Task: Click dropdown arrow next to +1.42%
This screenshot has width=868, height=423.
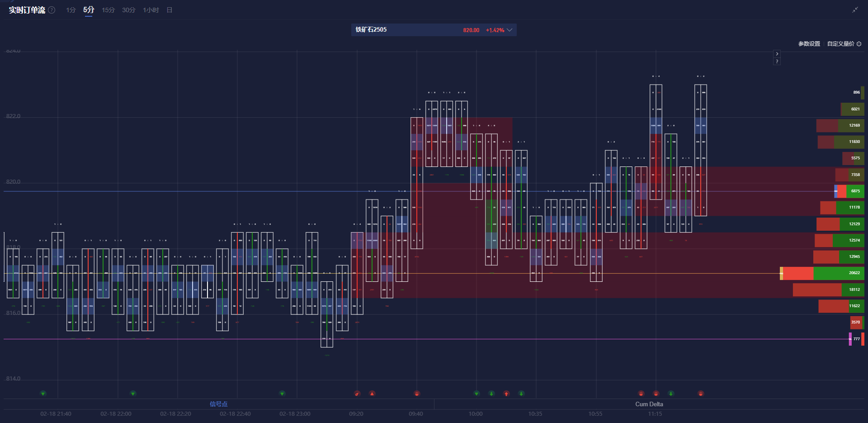Action: 509,30
